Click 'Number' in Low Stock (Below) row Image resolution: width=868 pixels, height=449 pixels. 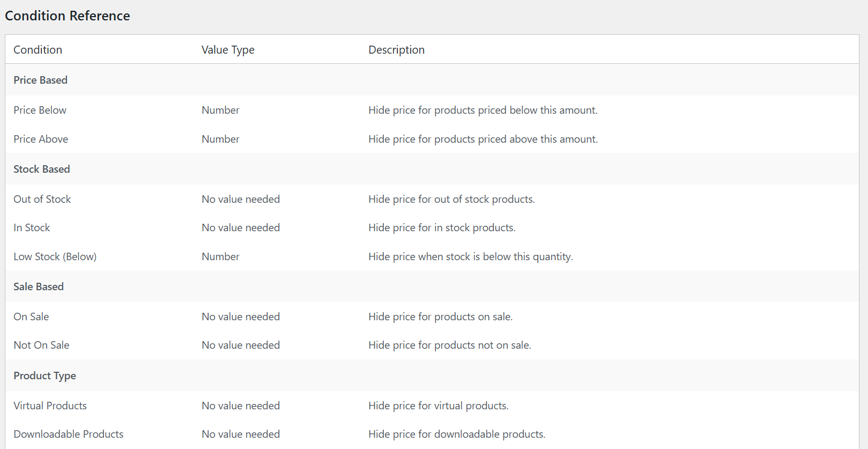tap(220, 256)
